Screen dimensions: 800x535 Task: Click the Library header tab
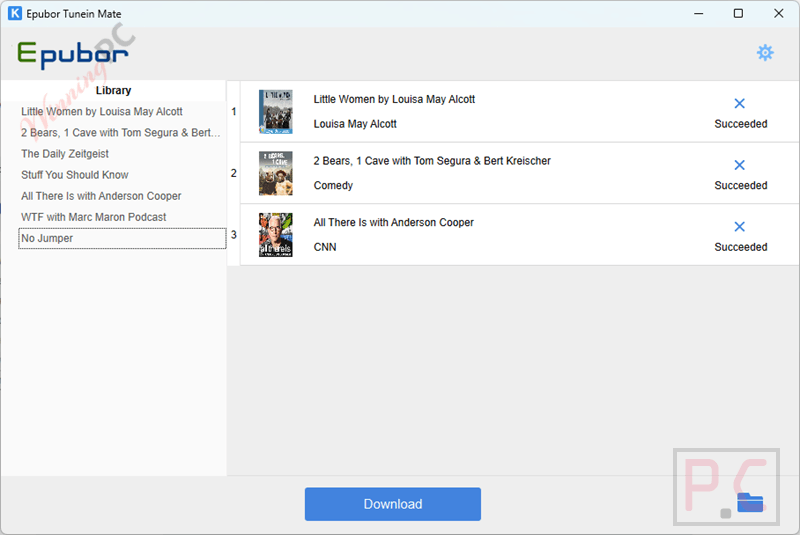(x=113, y=90)
